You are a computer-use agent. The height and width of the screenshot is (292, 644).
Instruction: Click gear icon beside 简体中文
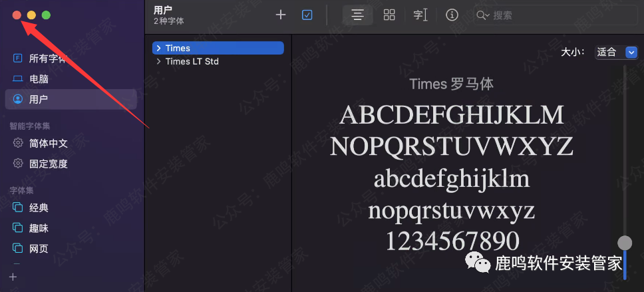(x=18, y=143)
